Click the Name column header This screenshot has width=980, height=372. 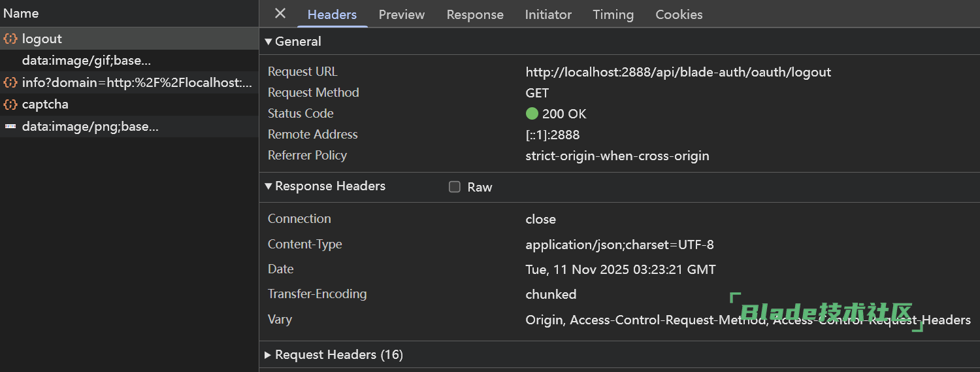(x=21, y=13)
